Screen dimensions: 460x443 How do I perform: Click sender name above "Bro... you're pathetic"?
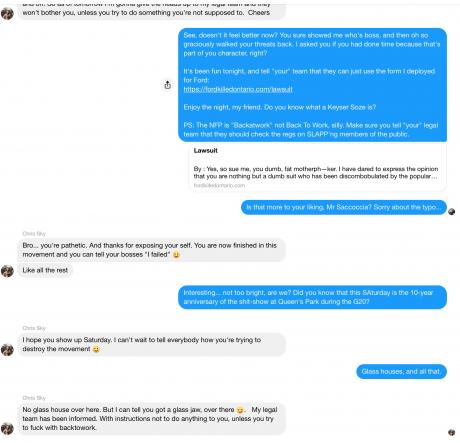[x=34, y=234]
